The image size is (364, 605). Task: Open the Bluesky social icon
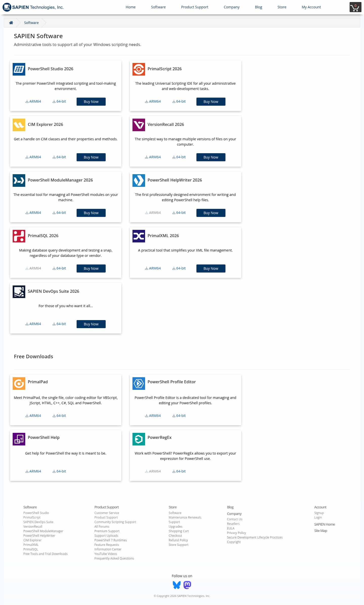[x=177, y=585]
